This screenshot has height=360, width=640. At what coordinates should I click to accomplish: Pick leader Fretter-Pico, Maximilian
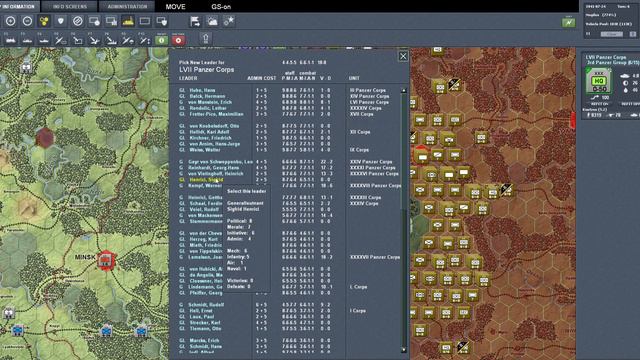(x=216, y=114)
